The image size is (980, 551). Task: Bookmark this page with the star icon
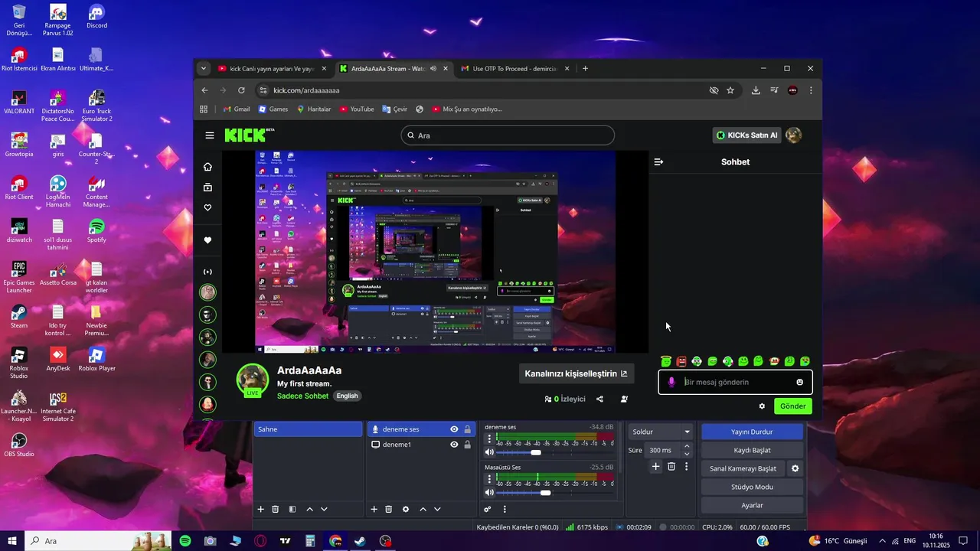(730, 90)
